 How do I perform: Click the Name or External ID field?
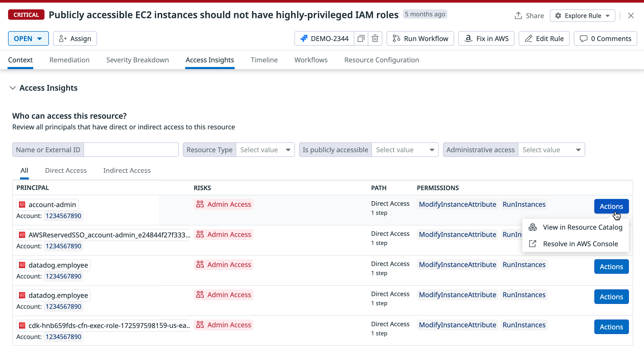pyautogui.click(x=131, y=150)
